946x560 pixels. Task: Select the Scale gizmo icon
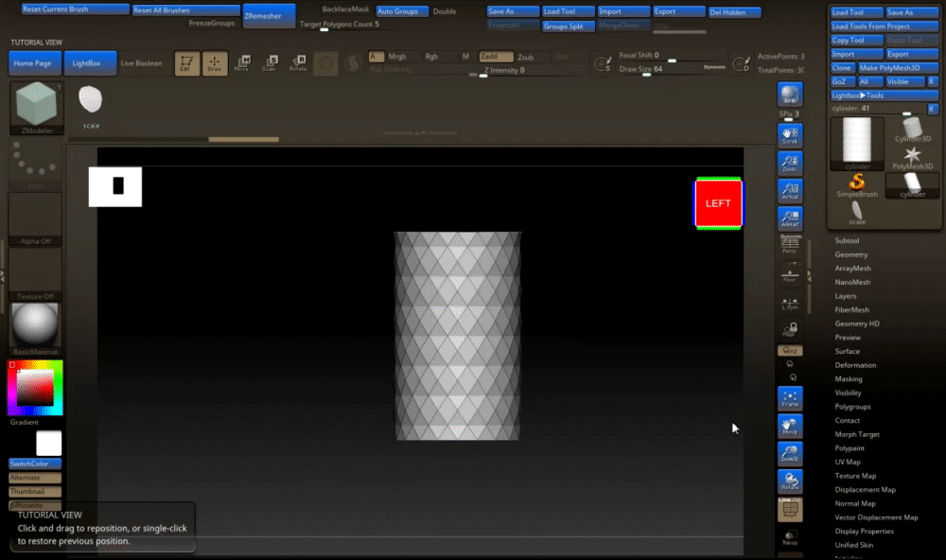271,62
